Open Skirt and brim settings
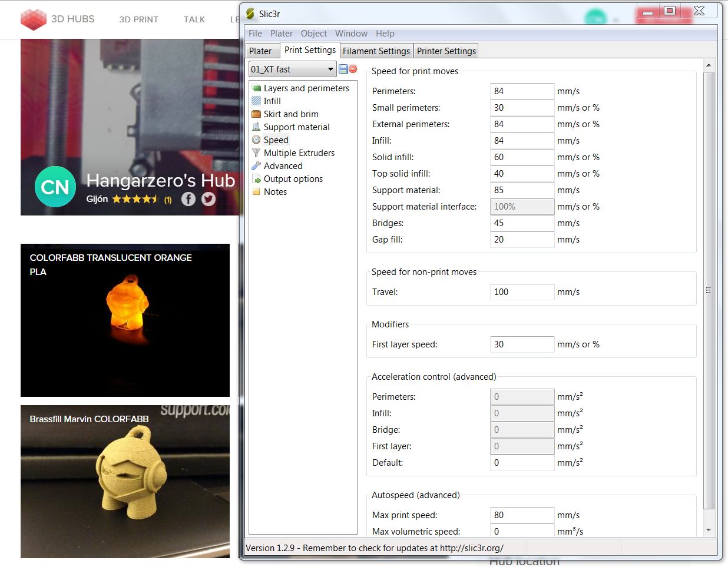728x567 pixels. [290, 114]
